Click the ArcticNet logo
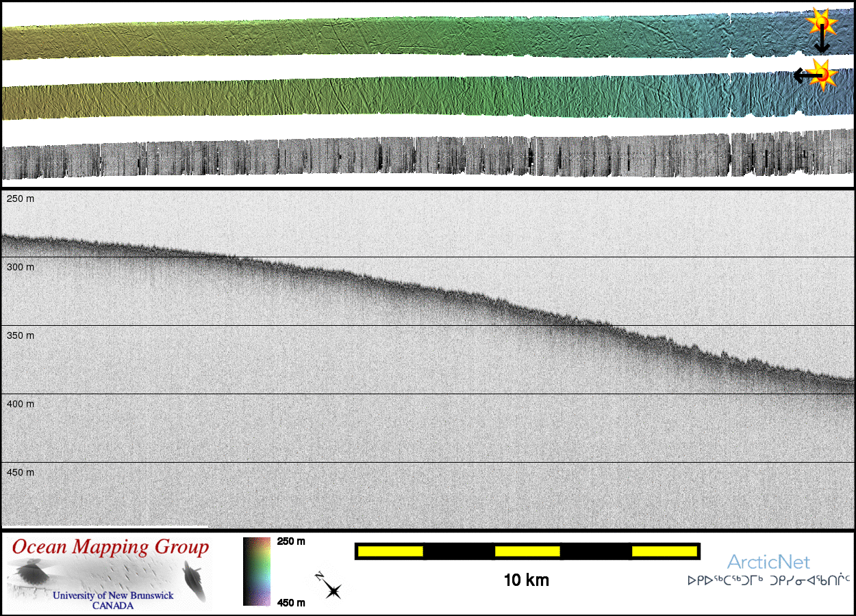Image resolution: width=856 pixels, height=616 pixels. tap(768, 563)
